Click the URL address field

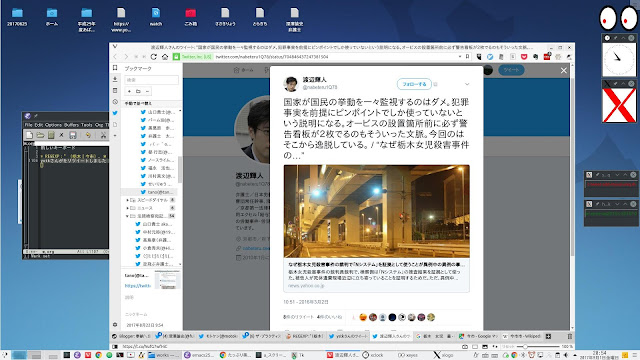click(335, 57)
